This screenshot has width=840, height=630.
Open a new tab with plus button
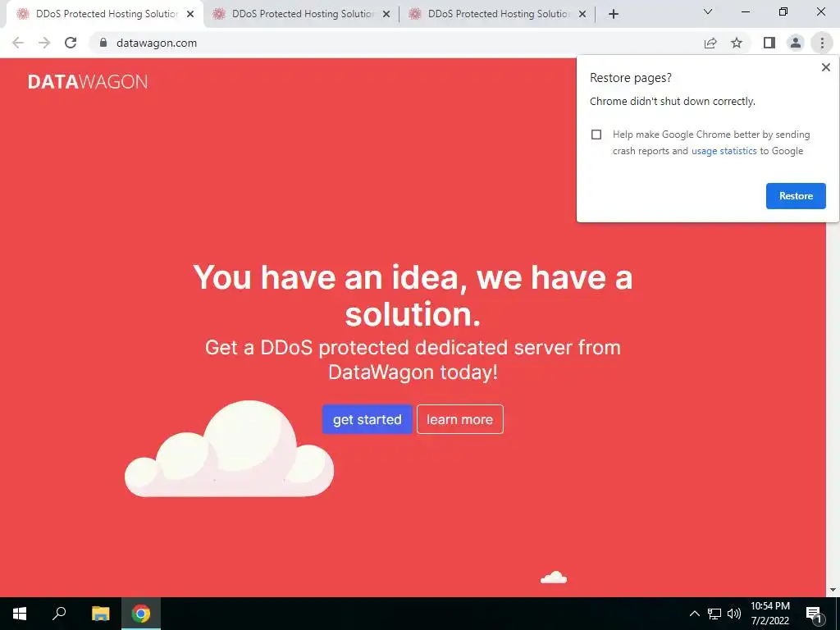[x=614, y=15]
